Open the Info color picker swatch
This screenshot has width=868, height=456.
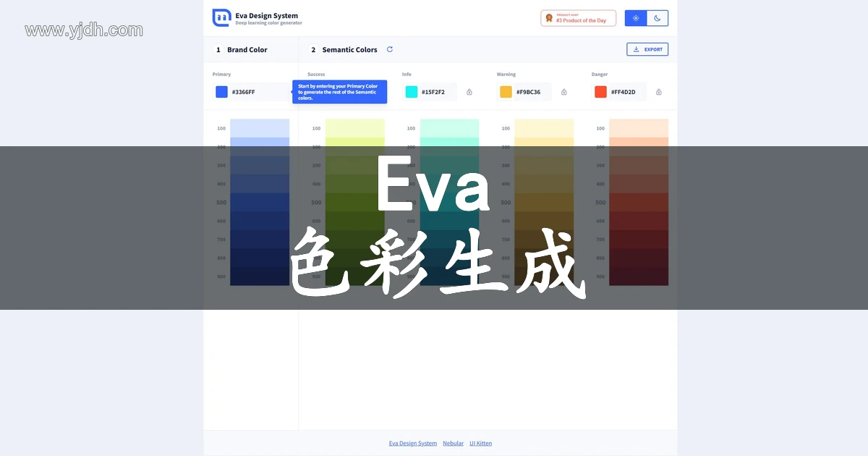click(412, 92)
